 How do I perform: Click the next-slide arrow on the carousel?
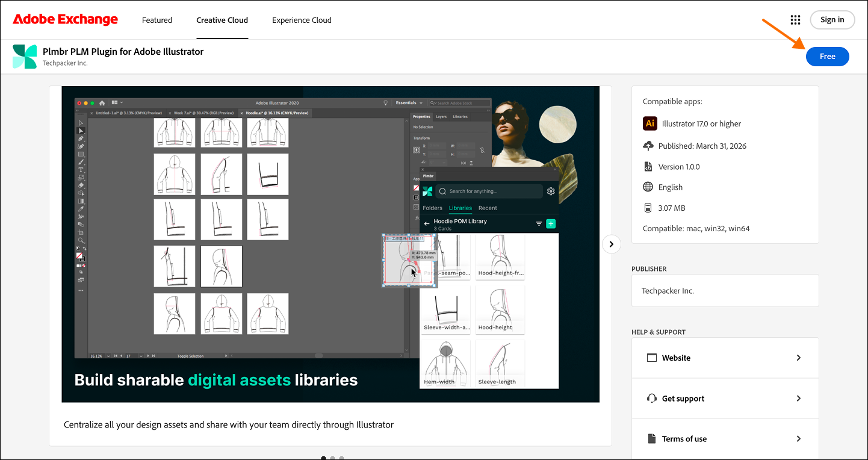611,244
